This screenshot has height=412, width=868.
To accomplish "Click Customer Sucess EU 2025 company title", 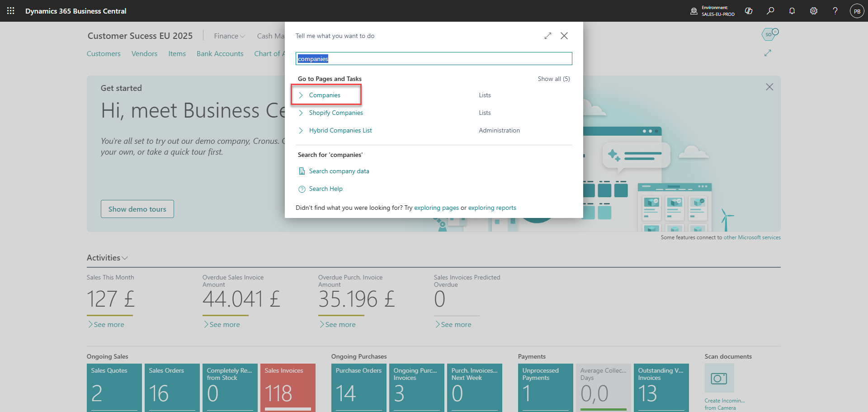I will tap(140, 36).
